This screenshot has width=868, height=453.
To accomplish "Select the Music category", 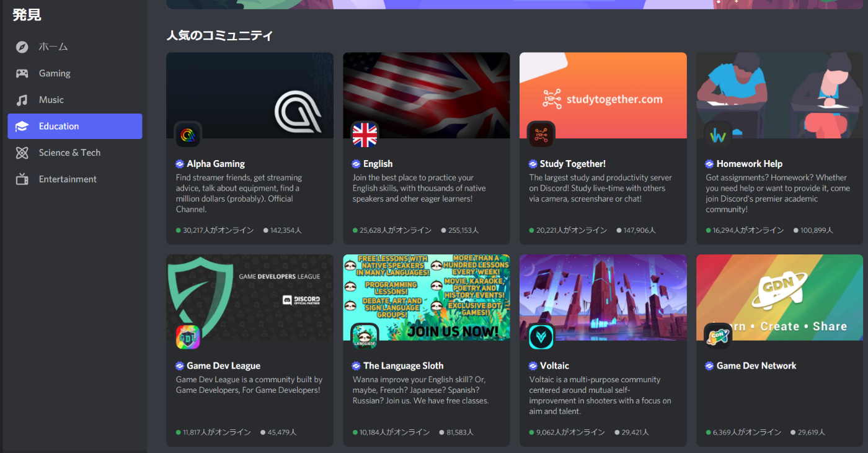I will tap(75, 100).
